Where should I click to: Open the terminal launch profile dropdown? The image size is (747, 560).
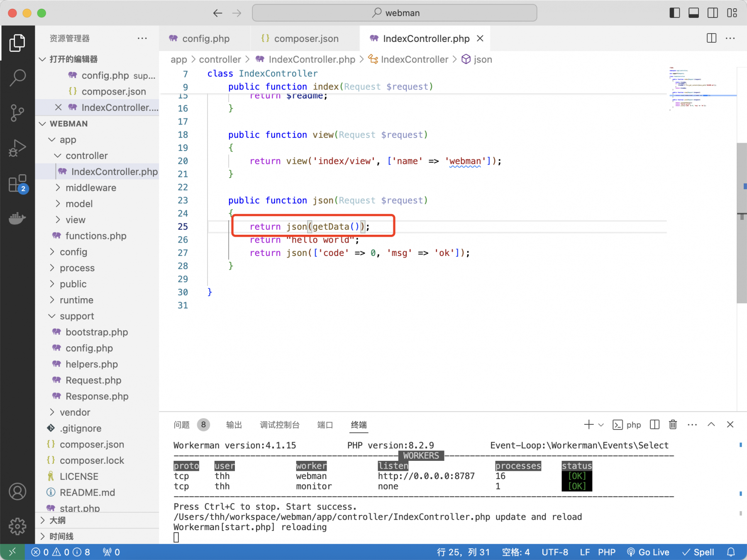601,425
